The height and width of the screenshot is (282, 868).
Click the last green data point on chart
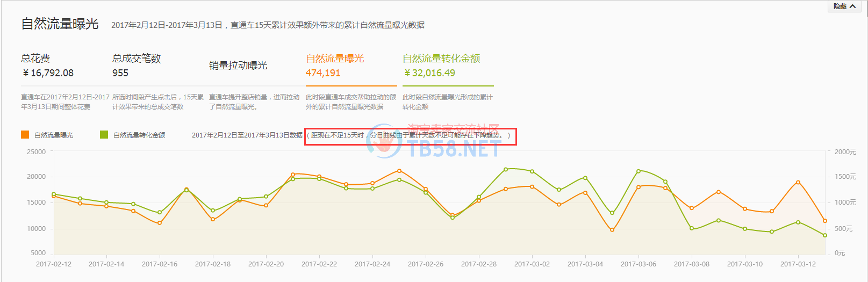825,235
